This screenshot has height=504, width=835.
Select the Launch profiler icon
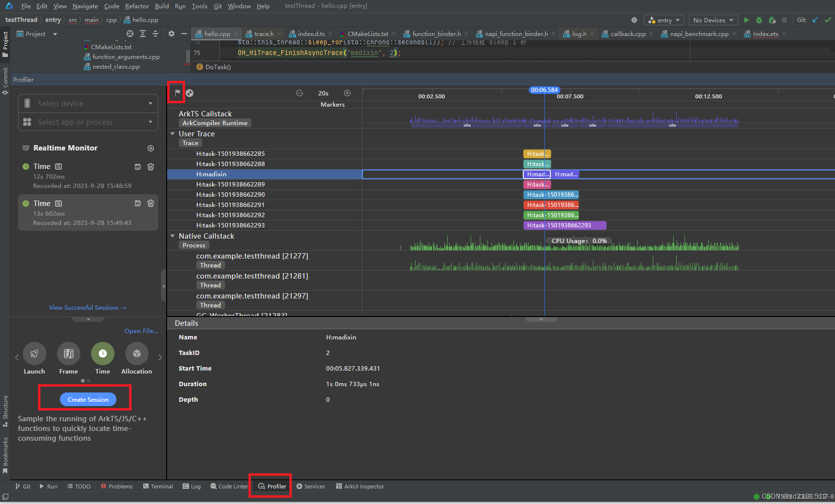coord(34,353)
